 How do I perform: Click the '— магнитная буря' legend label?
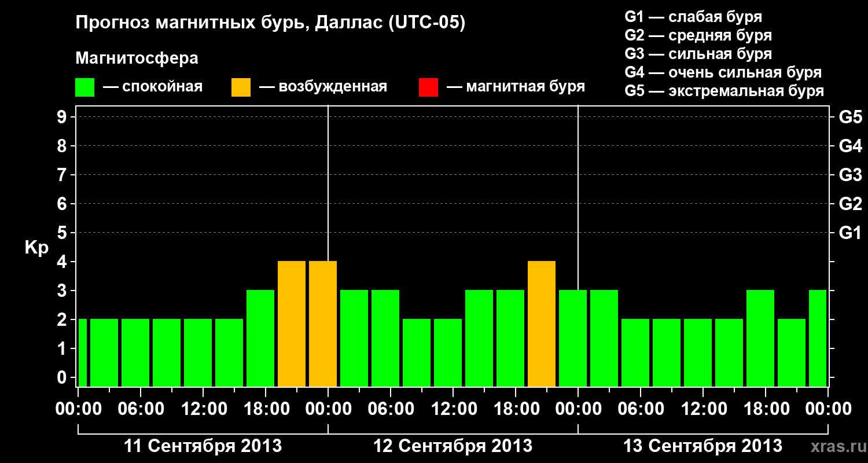pos(516,87)
